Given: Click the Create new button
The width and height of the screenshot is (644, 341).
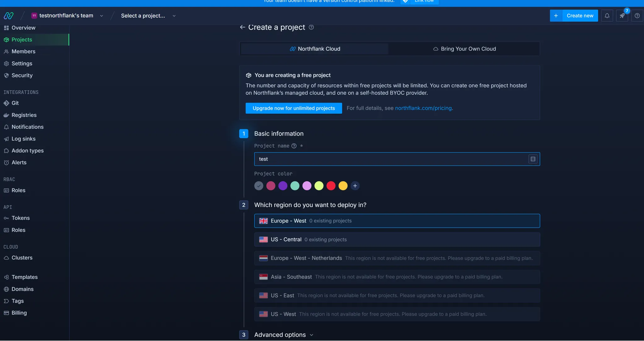Looking at the screenshot, I should point(580,16).
